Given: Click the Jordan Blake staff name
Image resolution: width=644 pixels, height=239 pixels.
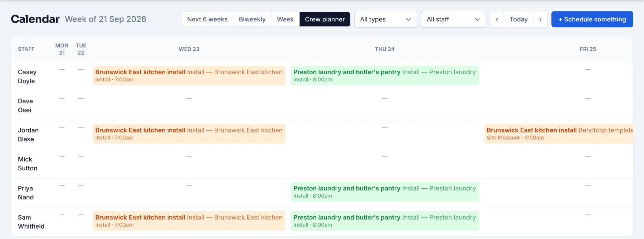Looking at the screenshot, I should [x=28, y=135].
